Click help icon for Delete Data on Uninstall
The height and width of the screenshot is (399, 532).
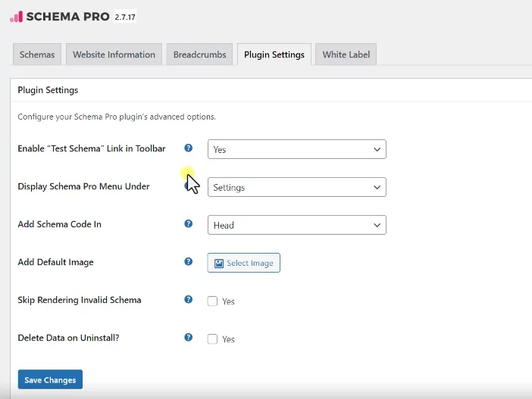pyautogui.click(x=188, y=338)
